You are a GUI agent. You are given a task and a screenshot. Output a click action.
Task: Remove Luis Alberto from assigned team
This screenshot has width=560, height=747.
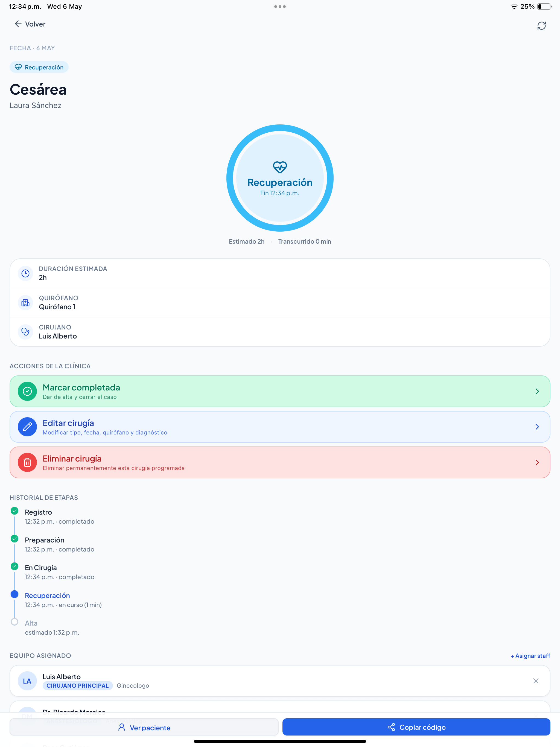tap(536, 681)
